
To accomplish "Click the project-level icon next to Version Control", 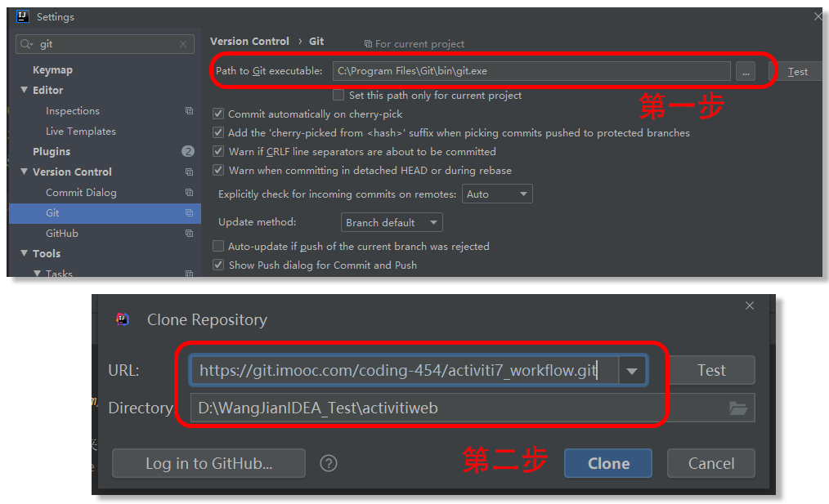I will 190,172.
